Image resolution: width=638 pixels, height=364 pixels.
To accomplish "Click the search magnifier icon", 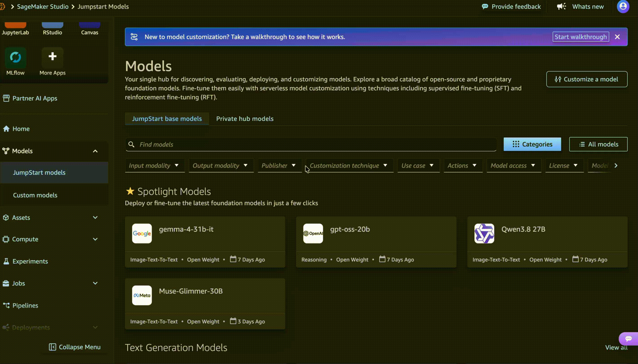I will (x=131, y=144).
